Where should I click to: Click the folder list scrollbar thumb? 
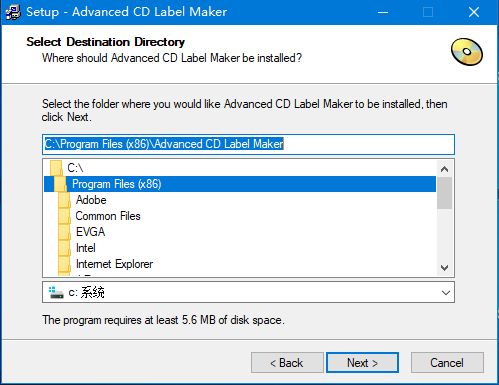(444, 193)
